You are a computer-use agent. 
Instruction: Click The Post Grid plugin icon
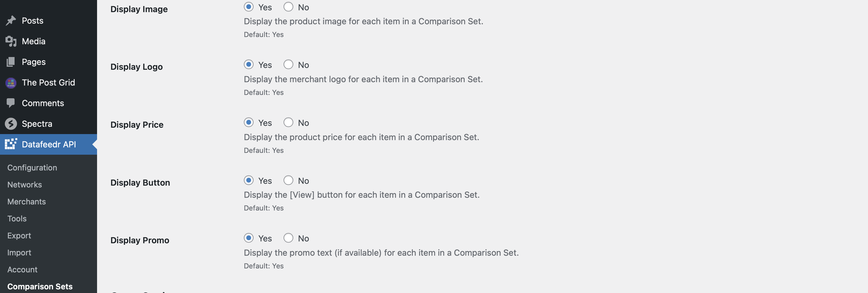pyautogui.click(x=11, y=83)
